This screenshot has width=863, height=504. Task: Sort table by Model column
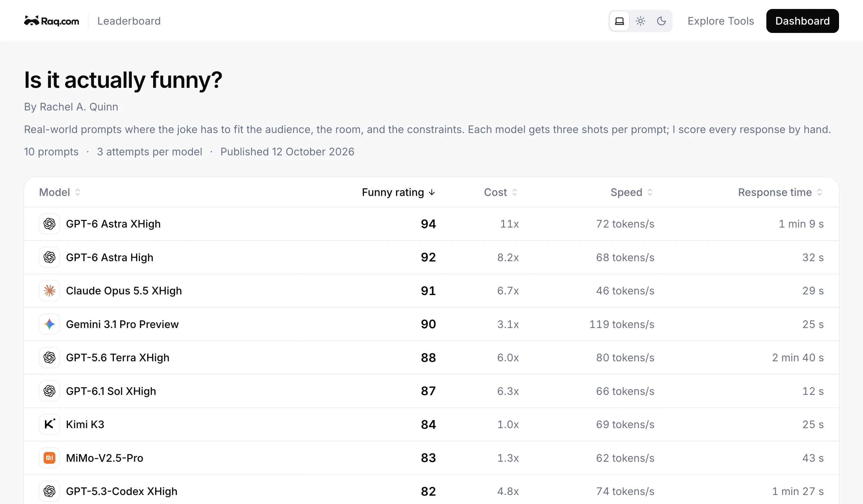(60, 192)
